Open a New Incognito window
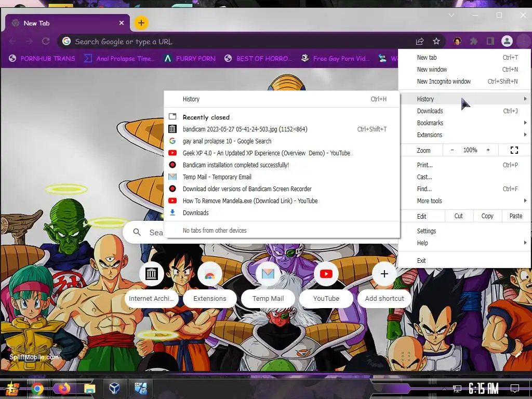The height and width of the screenshot is (399, 532). [464, 82]
